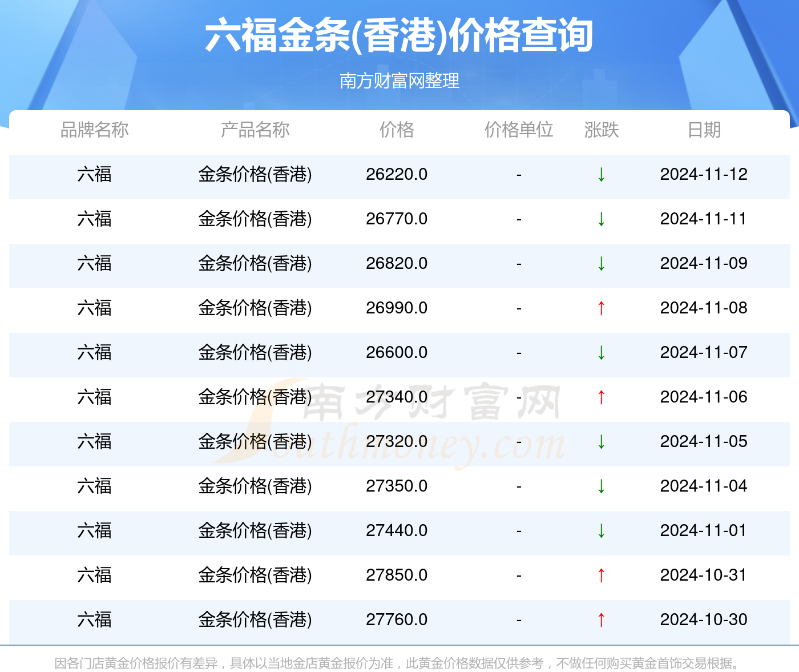Click the date 2024-11-08
799x672 pixels.
point(704,308)
